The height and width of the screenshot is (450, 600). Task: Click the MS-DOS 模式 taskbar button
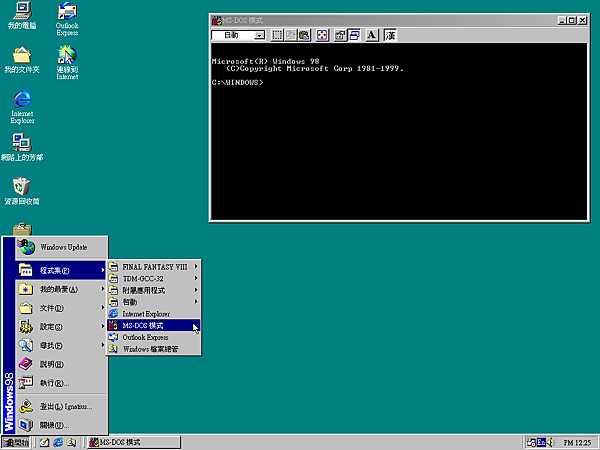(x=134, y=443)
